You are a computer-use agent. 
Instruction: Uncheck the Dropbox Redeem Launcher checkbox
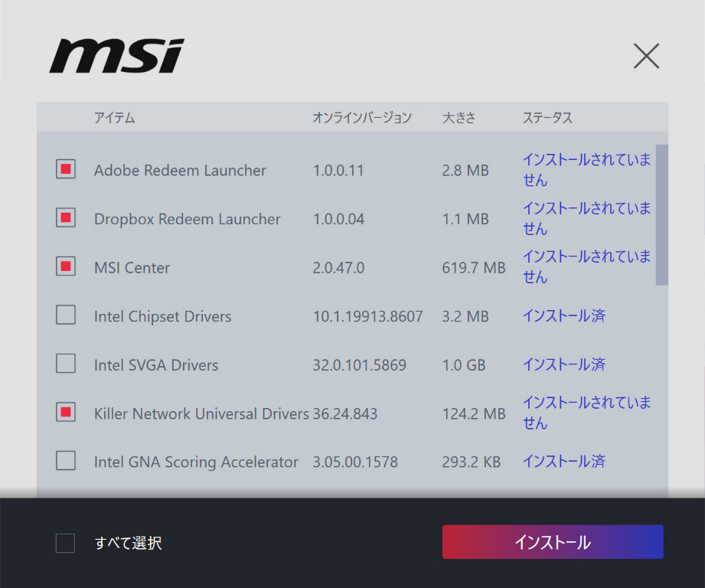coord(66,217)
